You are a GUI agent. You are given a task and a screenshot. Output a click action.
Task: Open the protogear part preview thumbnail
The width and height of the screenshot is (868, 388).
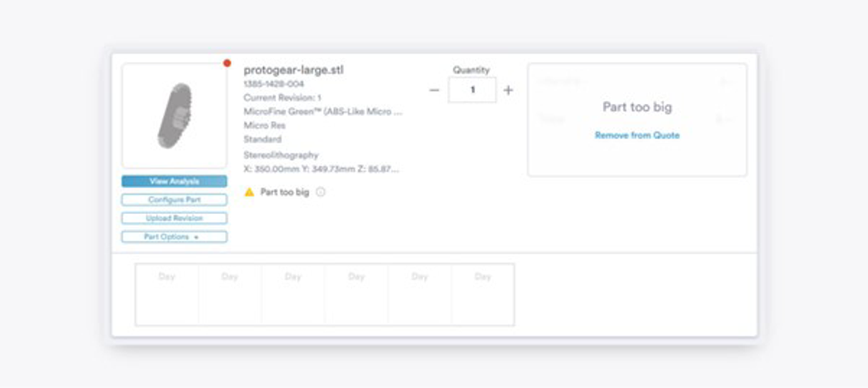(175, 116)
